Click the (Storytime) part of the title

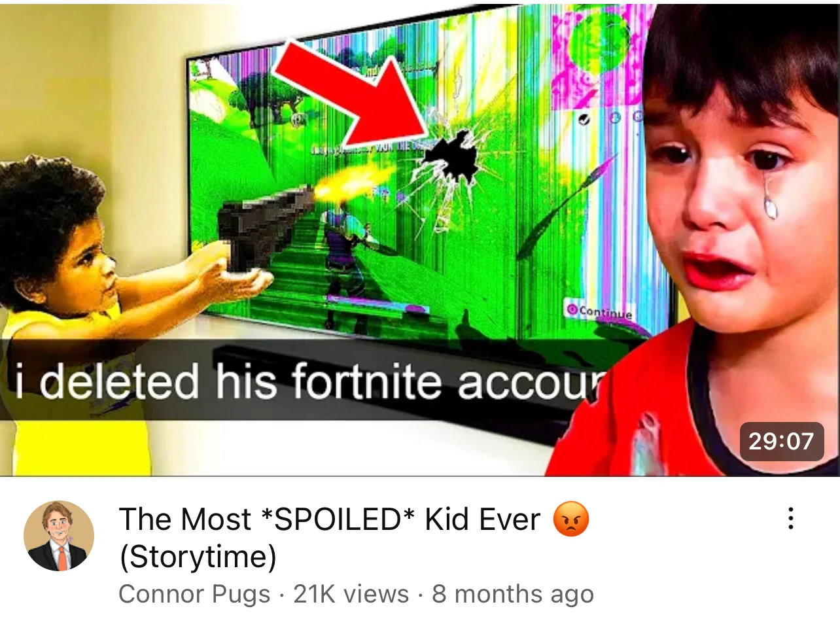[198, 557]
